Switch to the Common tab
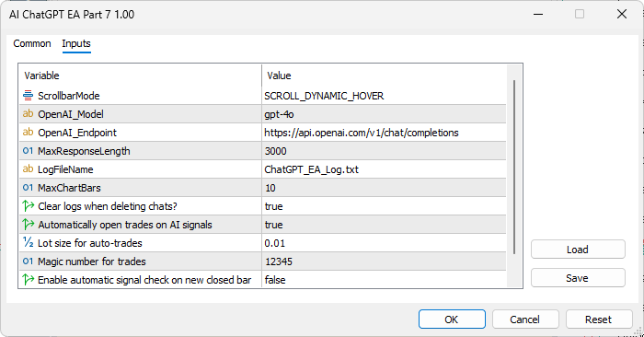This screenshot has height=337, width=644. coord(32,43)
